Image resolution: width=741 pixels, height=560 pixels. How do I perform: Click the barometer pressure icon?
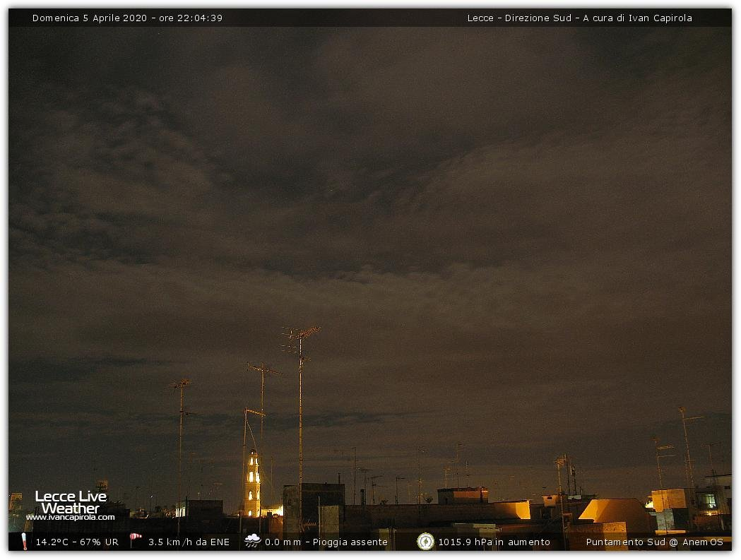[x=425, y=542]
